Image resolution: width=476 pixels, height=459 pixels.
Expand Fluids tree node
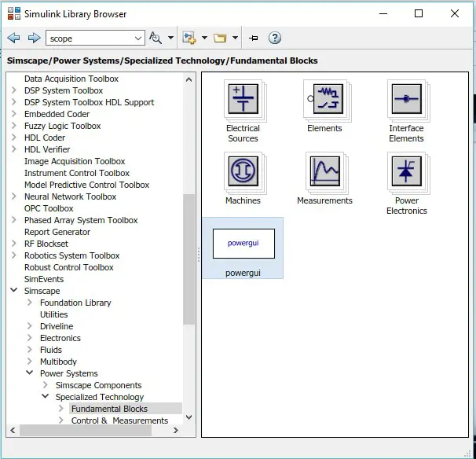tap(30, 349)
